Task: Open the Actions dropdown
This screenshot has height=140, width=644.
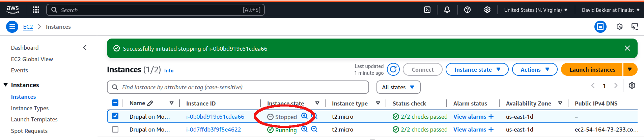Action: [x=535, y=69]
